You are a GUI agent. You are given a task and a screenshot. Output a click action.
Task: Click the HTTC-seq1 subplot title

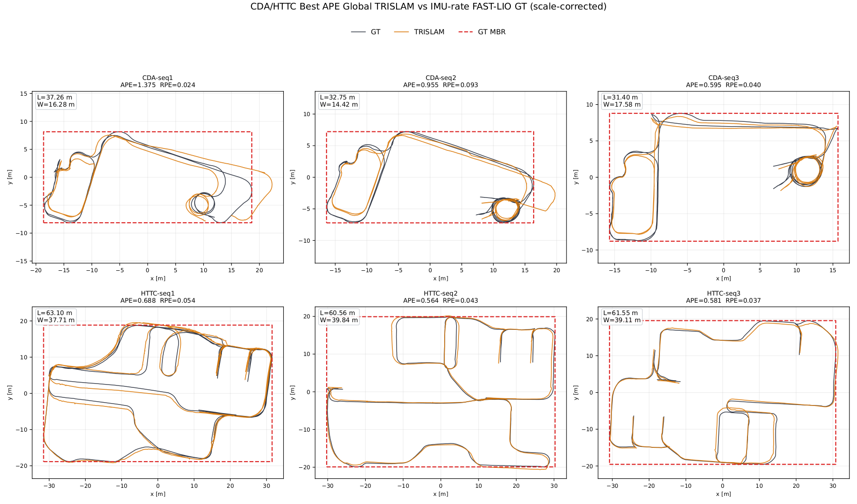[158, 294]
